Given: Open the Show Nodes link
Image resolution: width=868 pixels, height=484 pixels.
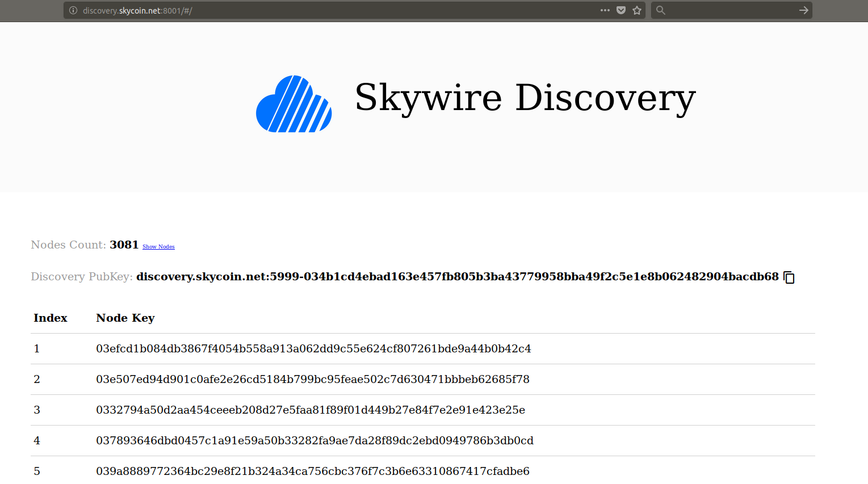Looking at the screenshot, I should (158, 246).
